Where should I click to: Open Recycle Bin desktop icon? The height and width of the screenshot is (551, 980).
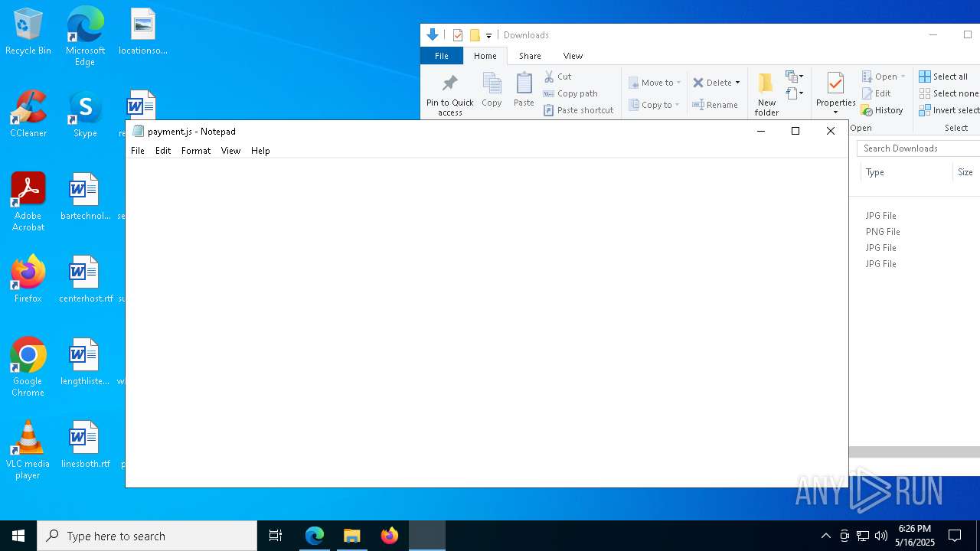pyautogui.click(x=28, y=31)
